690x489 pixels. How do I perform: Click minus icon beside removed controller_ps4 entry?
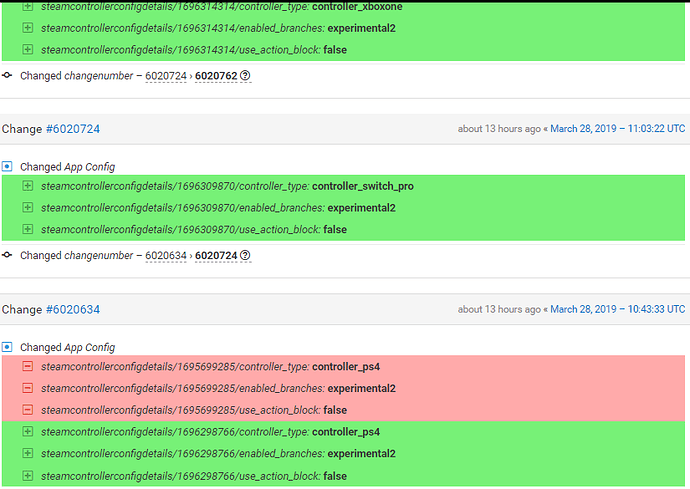[28, 366]
